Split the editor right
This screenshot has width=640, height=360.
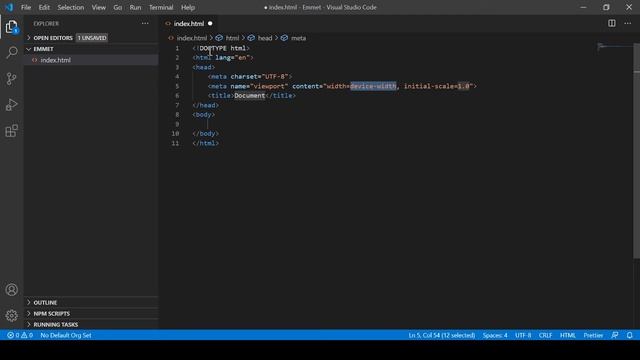611,23
